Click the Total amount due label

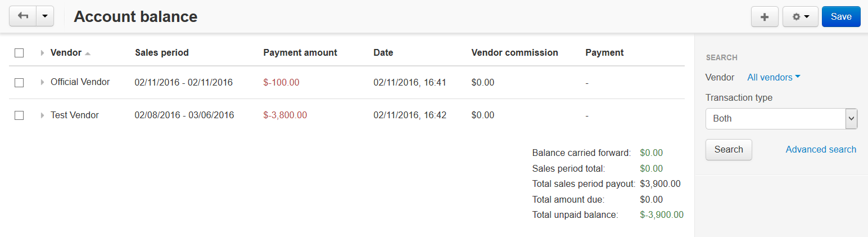coord(568,199)
